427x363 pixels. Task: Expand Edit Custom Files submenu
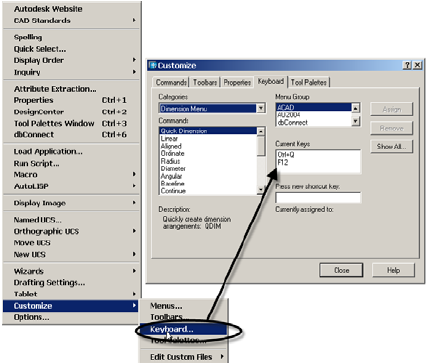pyautogui.click(x=183, y=357)
